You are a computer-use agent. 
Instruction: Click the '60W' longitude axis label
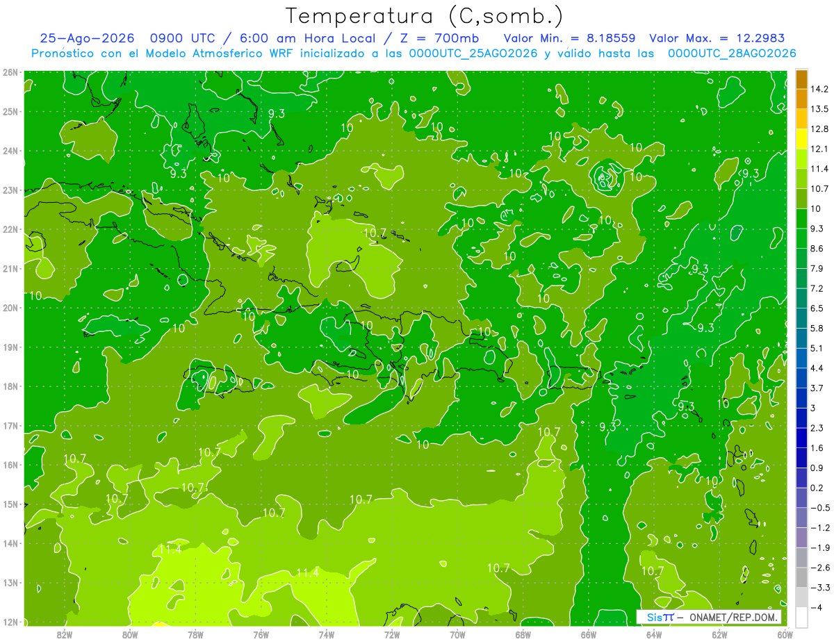pyautogui.click(x=785, y=634)
